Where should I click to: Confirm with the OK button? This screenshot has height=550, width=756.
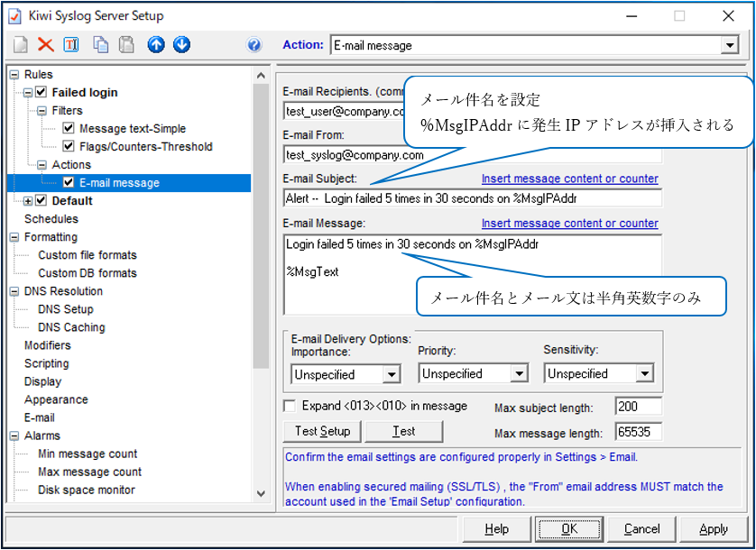pyautogui.click(x=569, y=529)
